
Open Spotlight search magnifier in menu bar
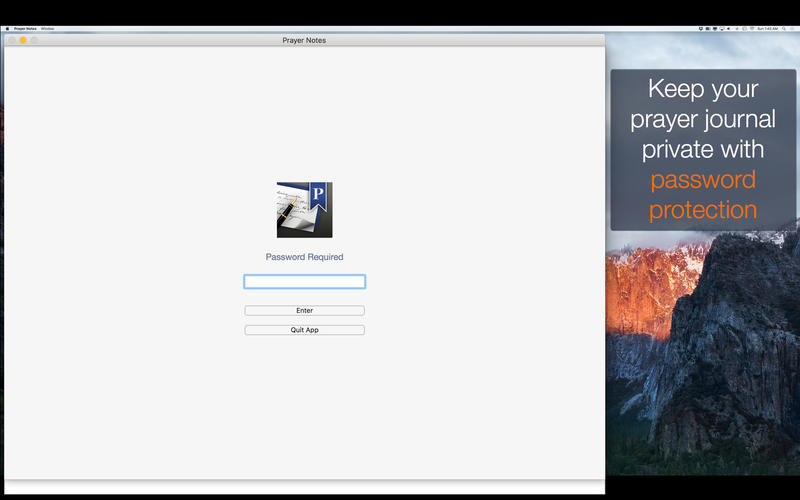(783, 29)
